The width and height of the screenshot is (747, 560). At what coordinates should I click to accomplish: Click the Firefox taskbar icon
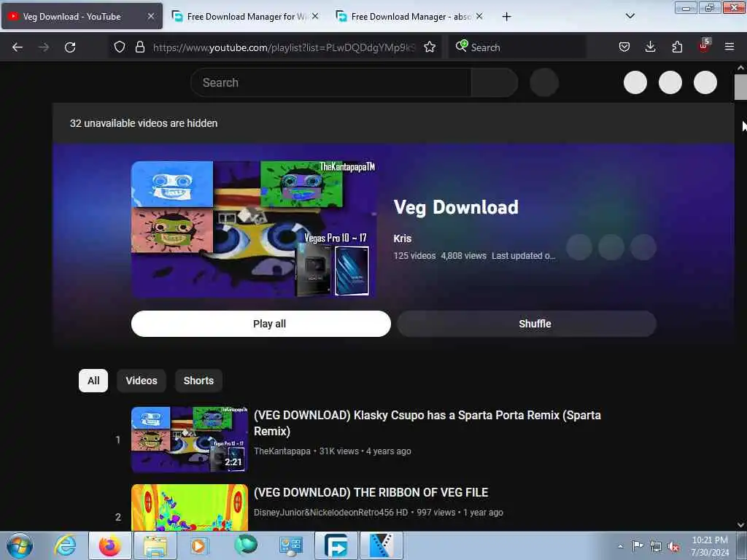(110, 545)
